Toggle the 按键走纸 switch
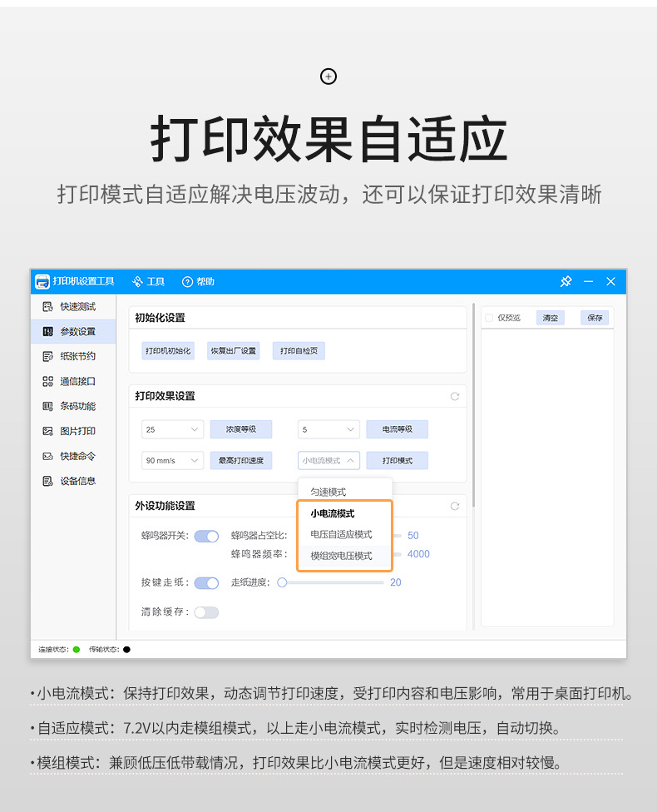This screenshot has width=657, height=812. coord(206,583)
